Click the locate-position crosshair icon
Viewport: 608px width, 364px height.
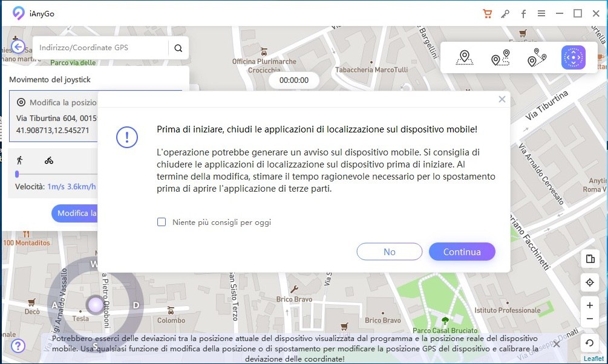click(590, 282)
